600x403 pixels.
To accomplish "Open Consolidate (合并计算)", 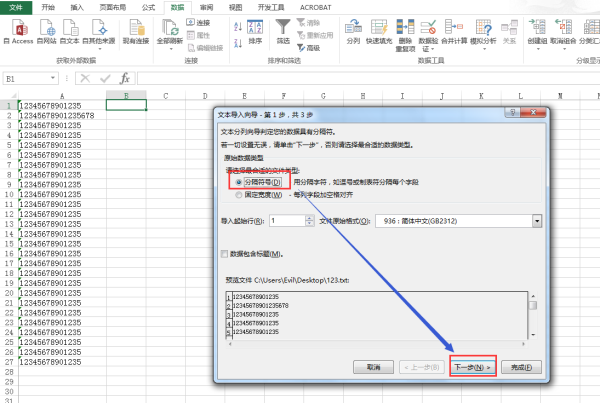I will tap(454, 32).
